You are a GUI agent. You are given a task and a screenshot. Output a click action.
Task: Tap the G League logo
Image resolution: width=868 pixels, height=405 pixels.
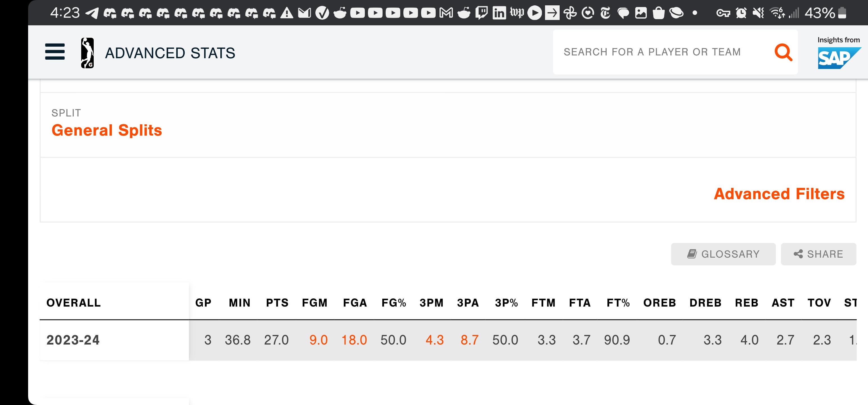[x=87, y=53]
